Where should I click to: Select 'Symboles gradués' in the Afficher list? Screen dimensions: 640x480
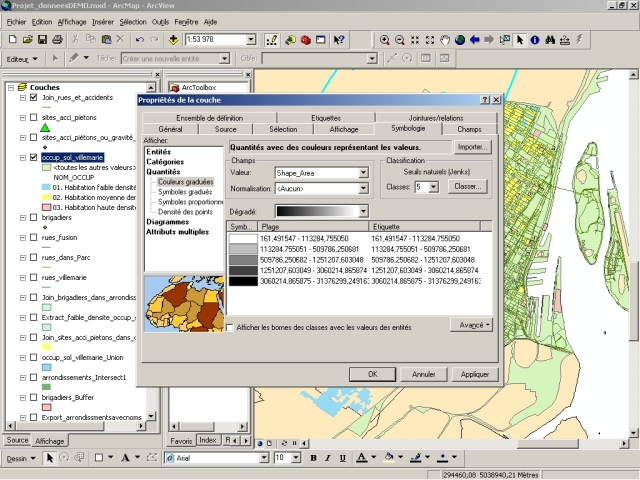coord(185,192)
